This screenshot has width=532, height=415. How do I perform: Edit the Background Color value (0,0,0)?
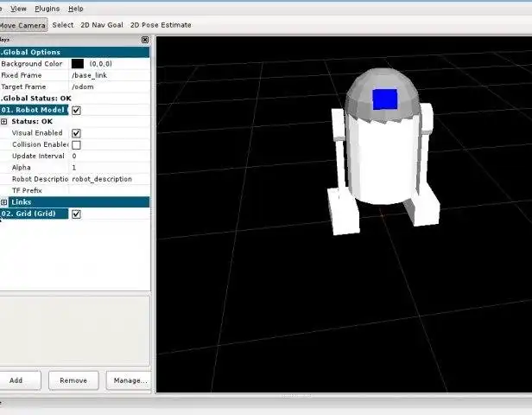(x=100, y=64)
